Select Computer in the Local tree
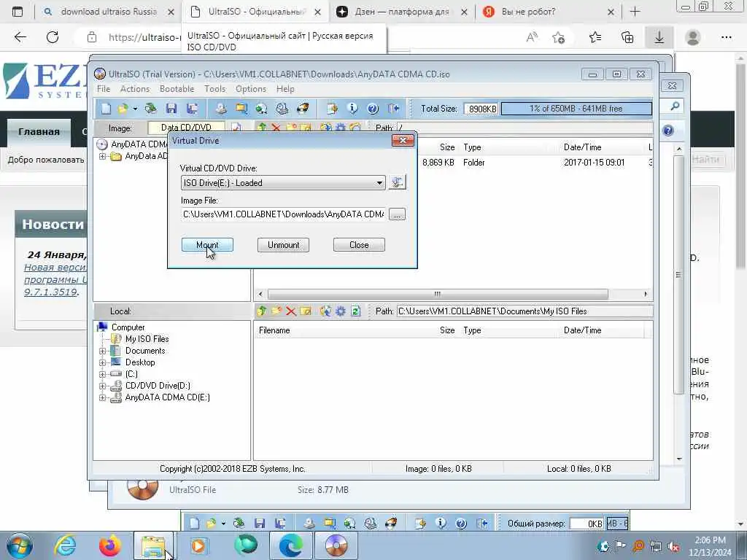The height and width of the screenshot is (560, 747). point(128,327)
